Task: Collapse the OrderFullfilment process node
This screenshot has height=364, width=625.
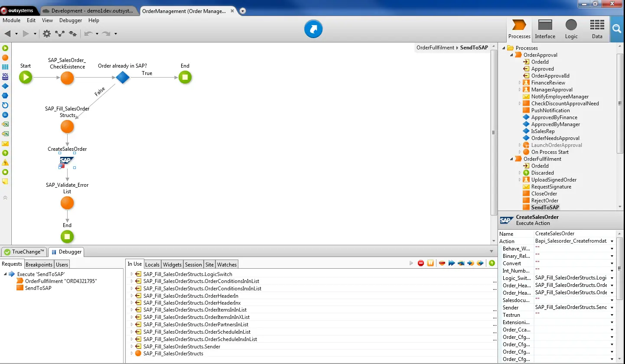Action: click(512, 159)
